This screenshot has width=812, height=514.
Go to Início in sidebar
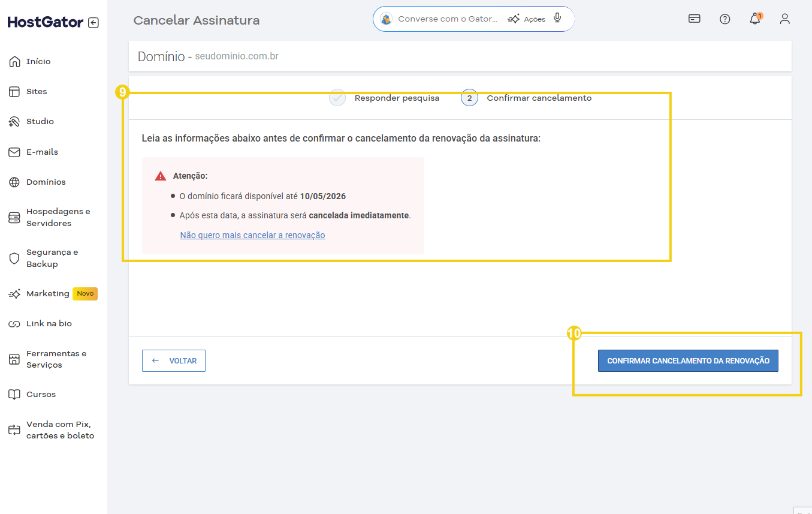pos(38,61)
